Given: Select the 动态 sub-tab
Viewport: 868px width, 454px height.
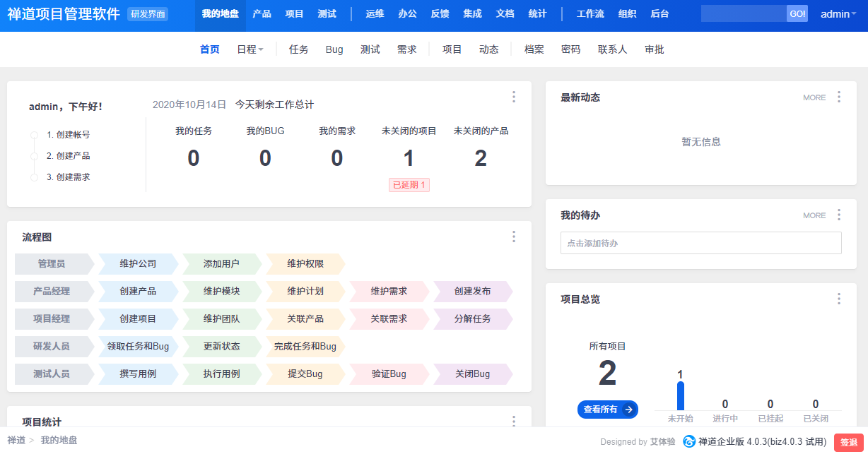Looking at the screenshot, I should click(489, 49).
